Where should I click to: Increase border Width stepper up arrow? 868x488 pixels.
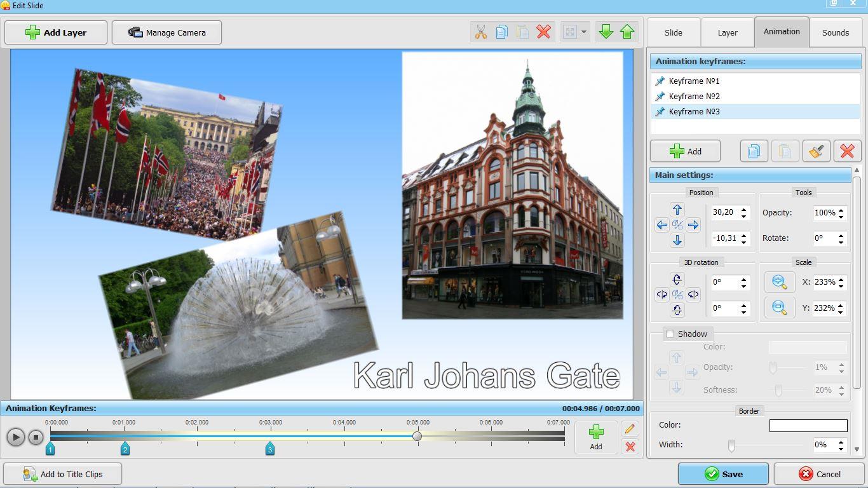click(841, 442)
